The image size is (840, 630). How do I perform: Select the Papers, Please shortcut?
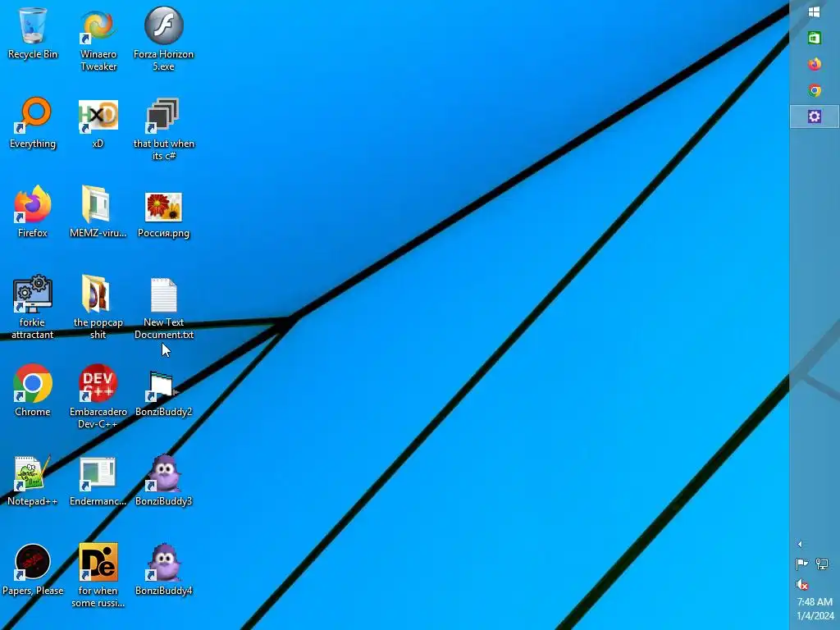tap(33, 570)
